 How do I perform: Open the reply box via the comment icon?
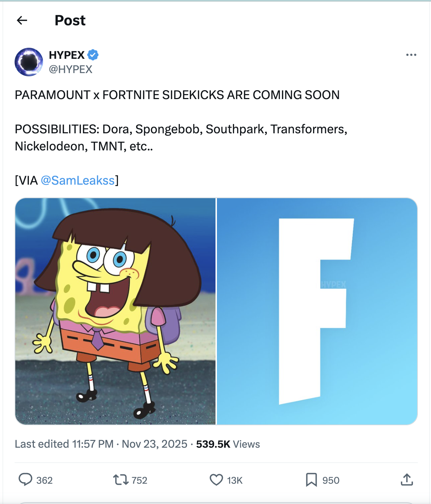pos(26,480)
